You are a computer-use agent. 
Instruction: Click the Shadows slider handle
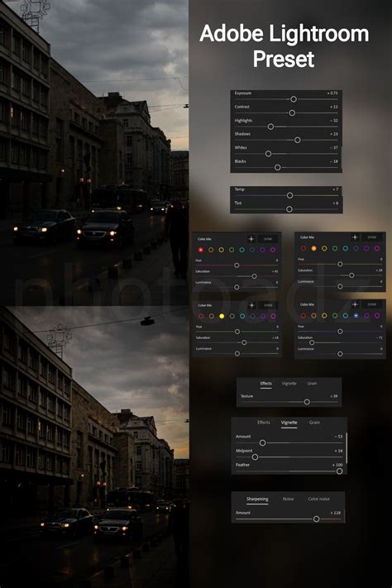point(298,140)
